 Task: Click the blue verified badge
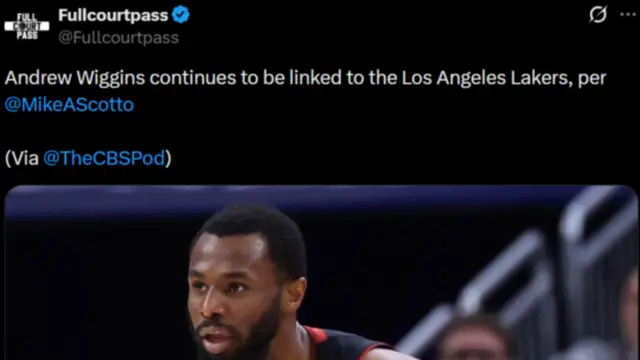click(180, 15)
